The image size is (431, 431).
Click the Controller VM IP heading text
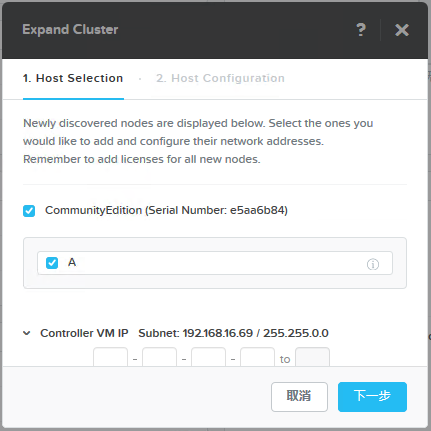(84, 333)
